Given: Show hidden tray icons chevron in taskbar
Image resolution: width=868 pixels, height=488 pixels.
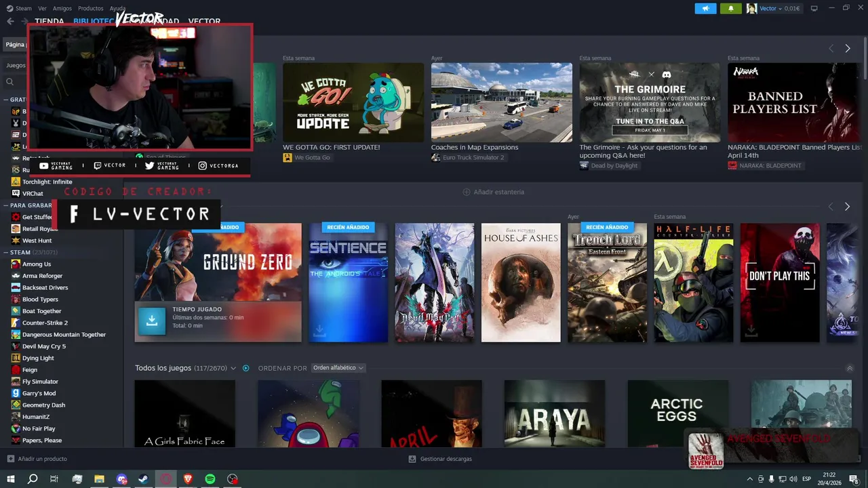Looking at the screenshot, I should click(749, 479).
